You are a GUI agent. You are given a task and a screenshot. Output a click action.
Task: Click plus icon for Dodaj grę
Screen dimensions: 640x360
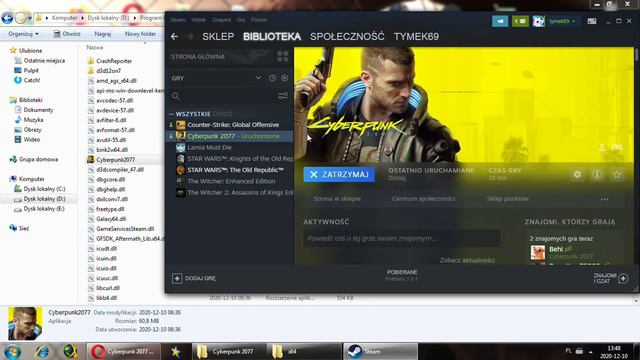(177, 278)
